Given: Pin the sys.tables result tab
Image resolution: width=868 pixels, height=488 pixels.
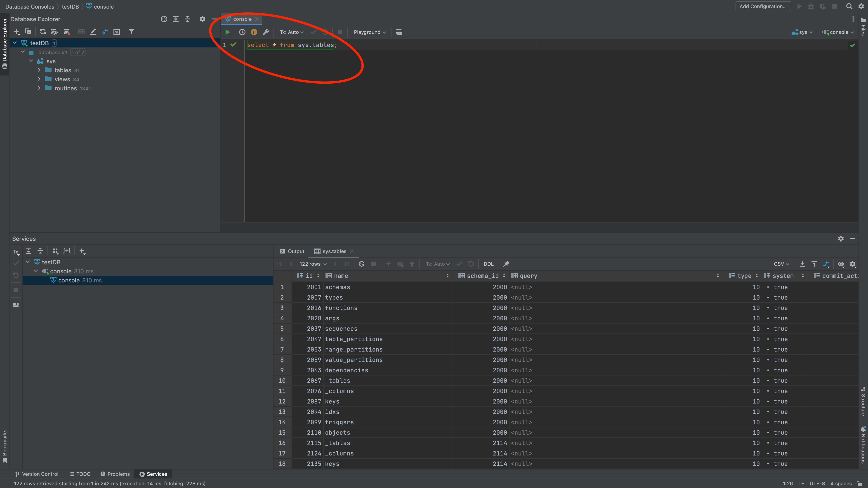Looking at the screenshot, I should click(x=506, y=264).
